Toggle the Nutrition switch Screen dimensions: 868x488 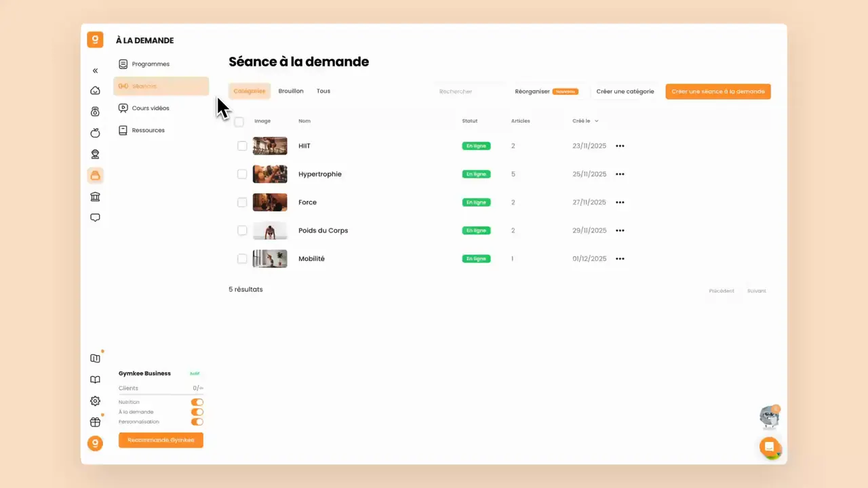pyautogui.click(x=197, y=402)
